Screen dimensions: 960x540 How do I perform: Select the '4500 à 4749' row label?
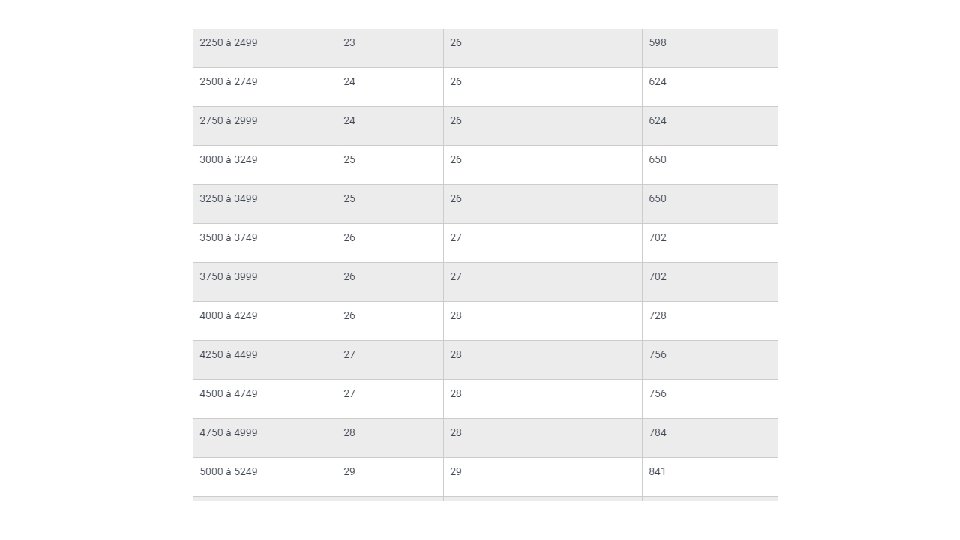click(228, 394)
